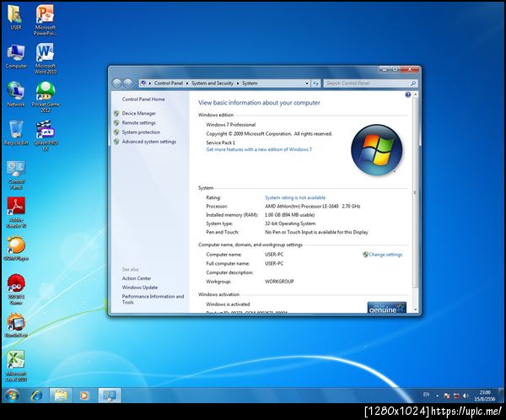
Task: Click the scrollbar down arrow
Action: tap(415, 310)
